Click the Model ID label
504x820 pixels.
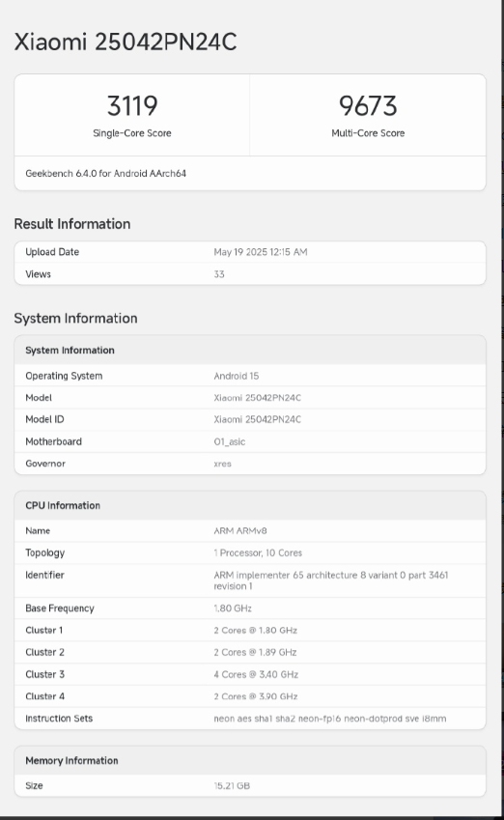click(45, 419)
